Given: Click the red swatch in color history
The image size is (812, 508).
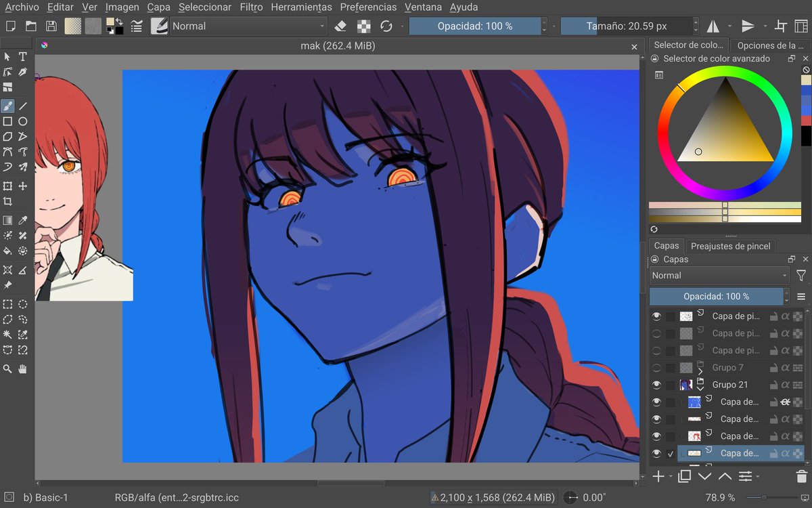Looking at the screenshot, I should point(806,120).
